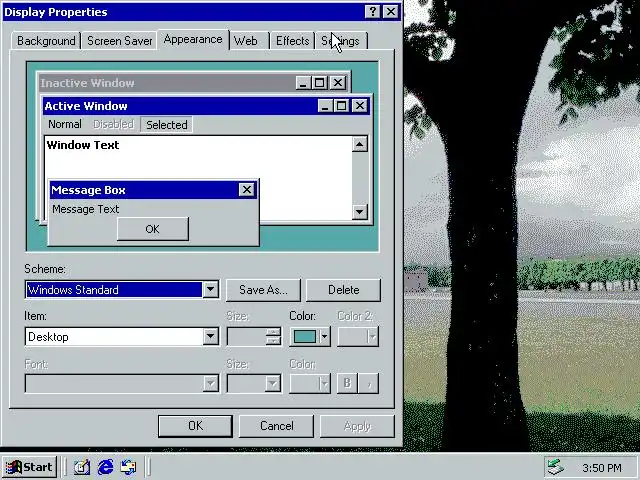This screenshot has height=480, width=640.
Task: Click 'Selected' menu item in preview
Action: click(x=167, y=124)
